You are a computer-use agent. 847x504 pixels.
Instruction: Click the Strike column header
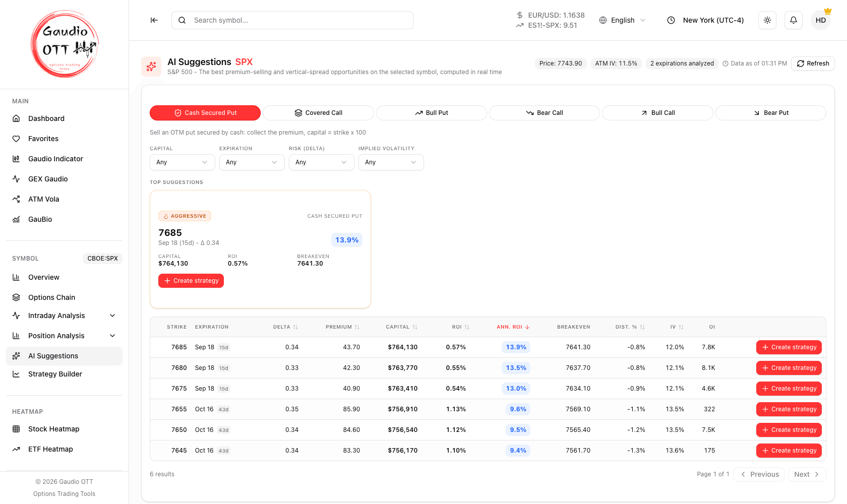pos(177,327)
